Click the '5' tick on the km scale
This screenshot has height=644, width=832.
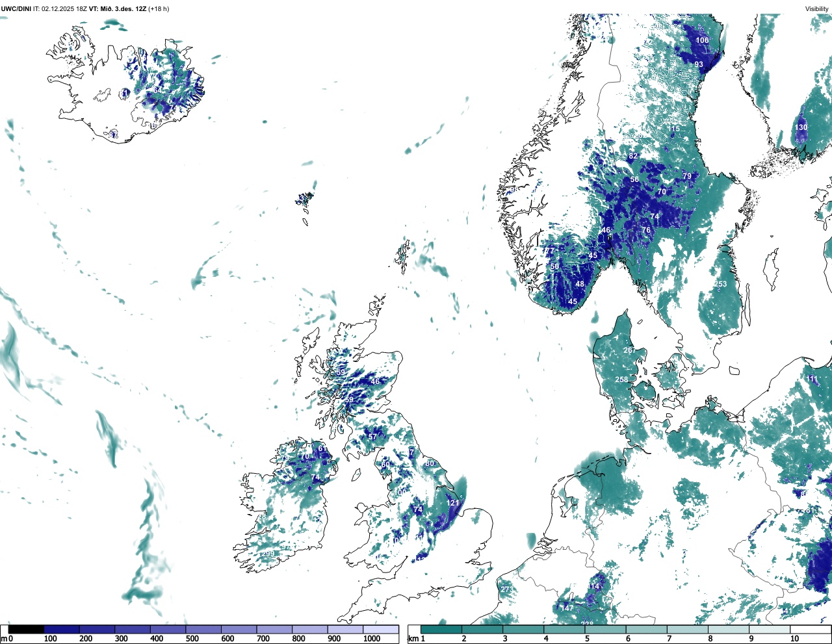pos(586,639)
